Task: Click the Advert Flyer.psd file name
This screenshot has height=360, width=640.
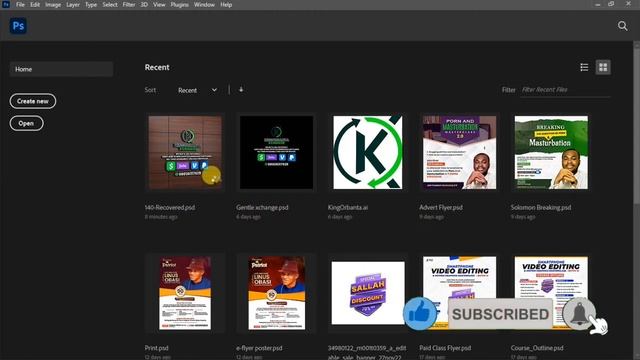Action: tap(441, 207)
